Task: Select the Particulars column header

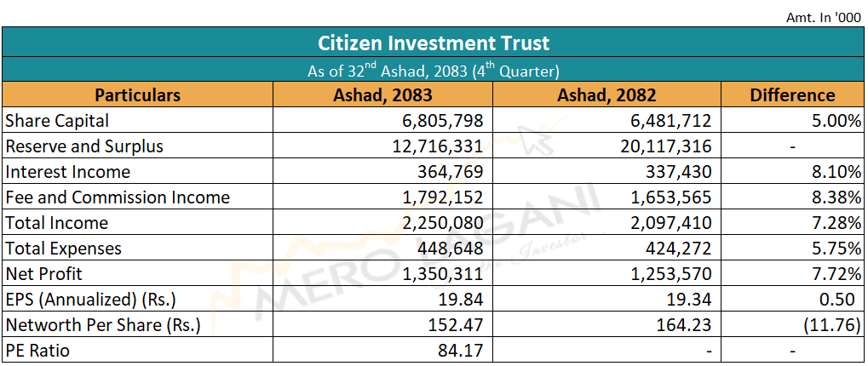Action: pyautogui.click(x=137, y=94)
